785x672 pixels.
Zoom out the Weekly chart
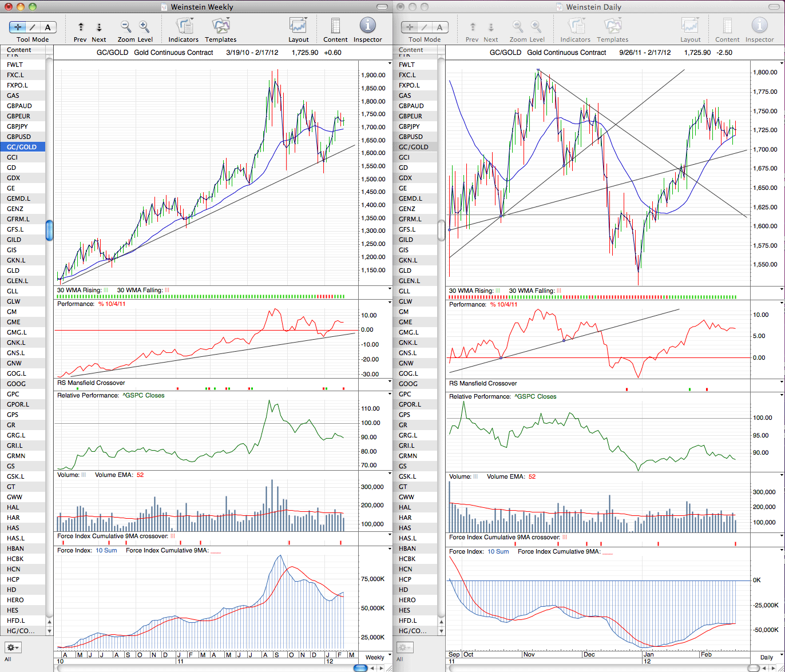(x=125, y=26)
